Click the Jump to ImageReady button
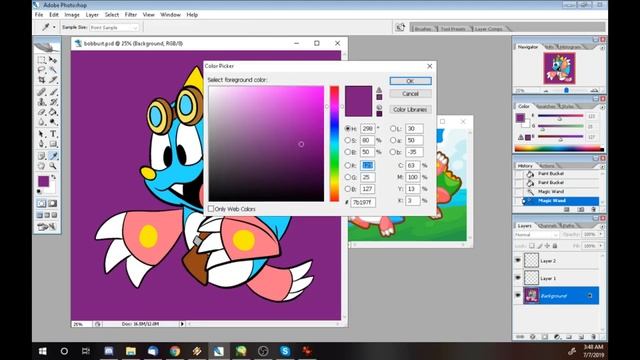This screenshot has height=360, width=640. coord(47,227)
